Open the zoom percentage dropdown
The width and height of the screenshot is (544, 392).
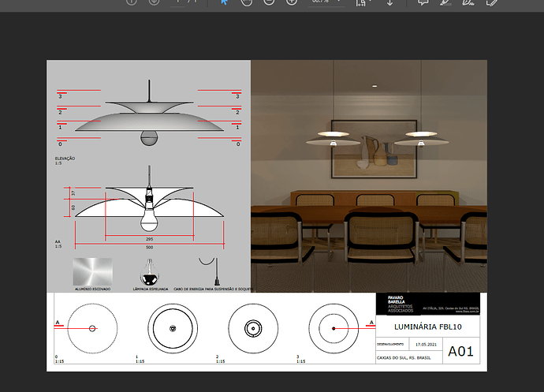[x=338, y=2]
